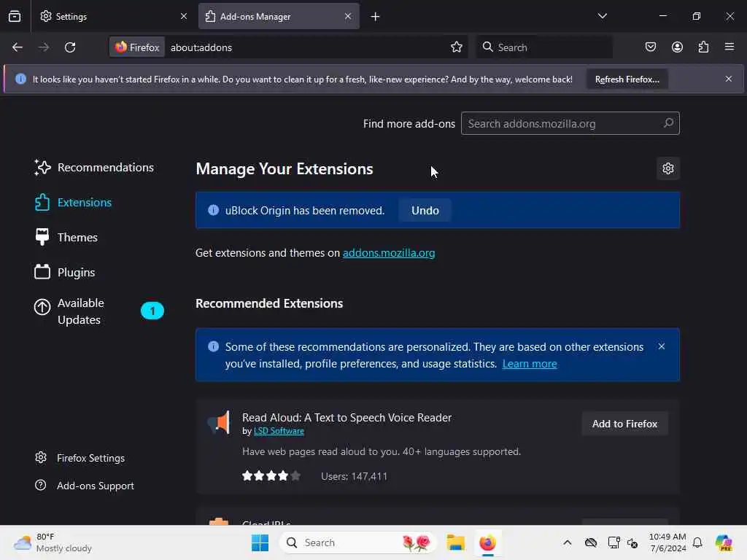Viewport: 747px width, 560px height.
Task: Close the Settings tab
Action: coord(184,16)
